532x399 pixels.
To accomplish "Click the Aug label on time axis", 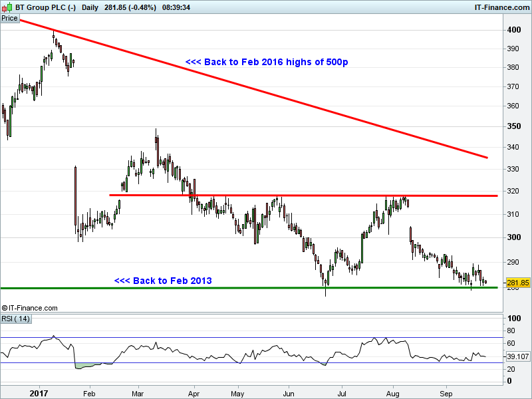I will click(x=393, y=394).
